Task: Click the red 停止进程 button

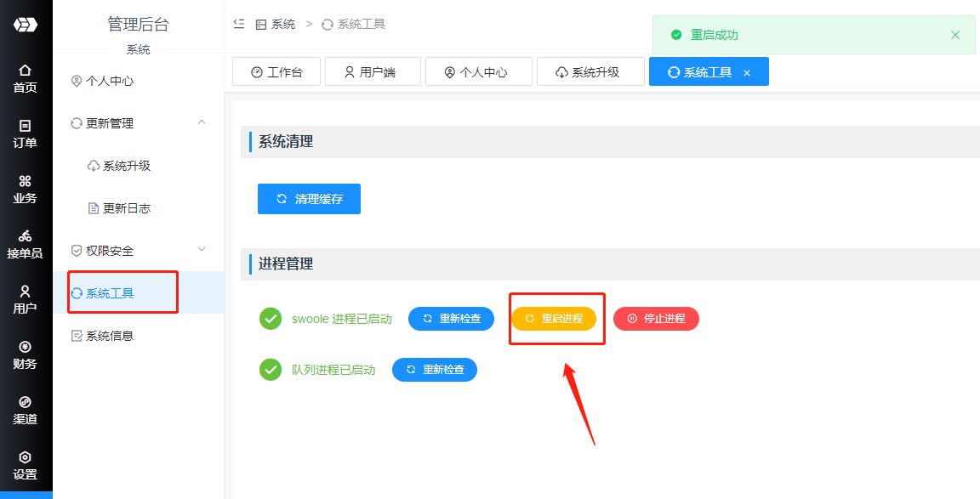Action: 656,319
